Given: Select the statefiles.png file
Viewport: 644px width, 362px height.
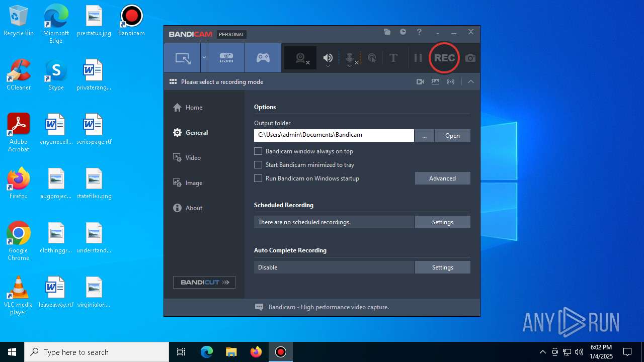Looking at the screenshot, I should pyautogui.click(x=94, y=184).
